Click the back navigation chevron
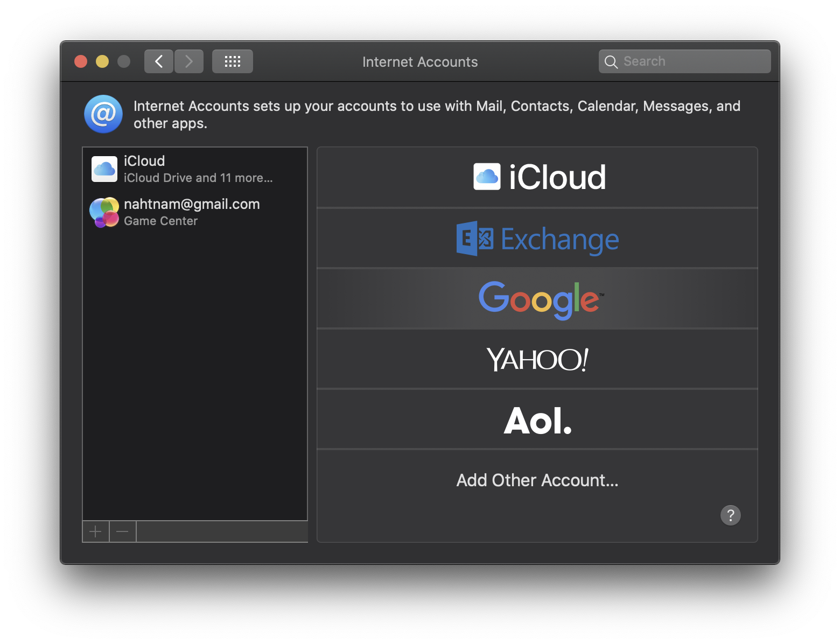 click(158, 61)
